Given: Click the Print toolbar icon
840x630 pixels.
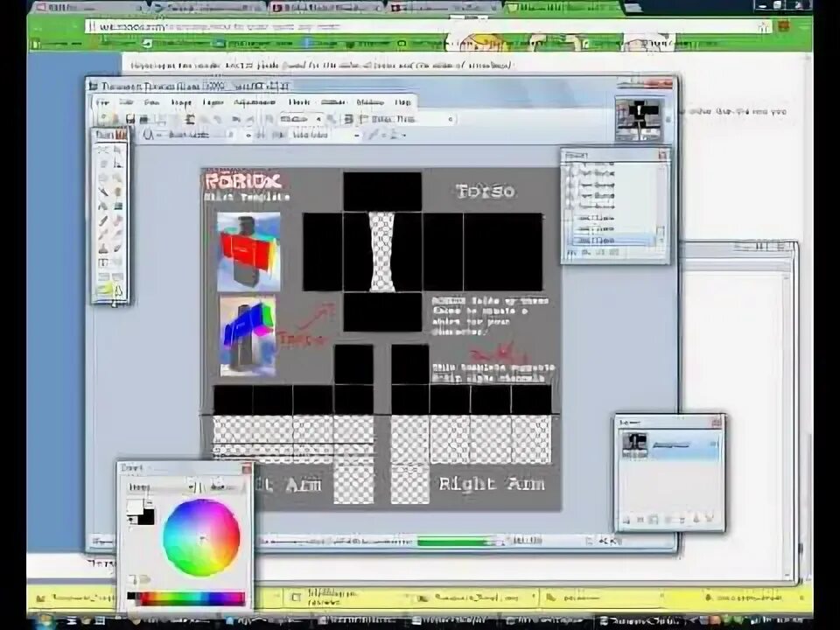Looking at the screenshot, I should pyautogui.click(x=143, y=119).
